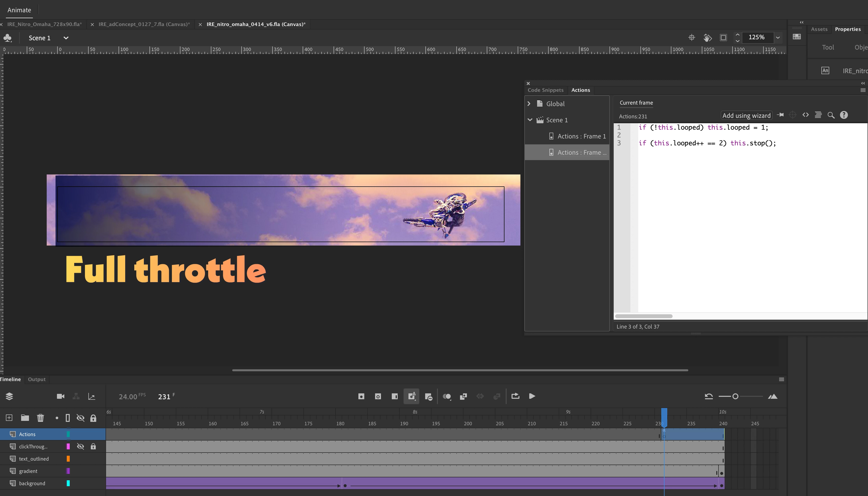Unlock the clickThrough layer
Viewport: 868px width, 496px height.
click(x=93, y=446)
